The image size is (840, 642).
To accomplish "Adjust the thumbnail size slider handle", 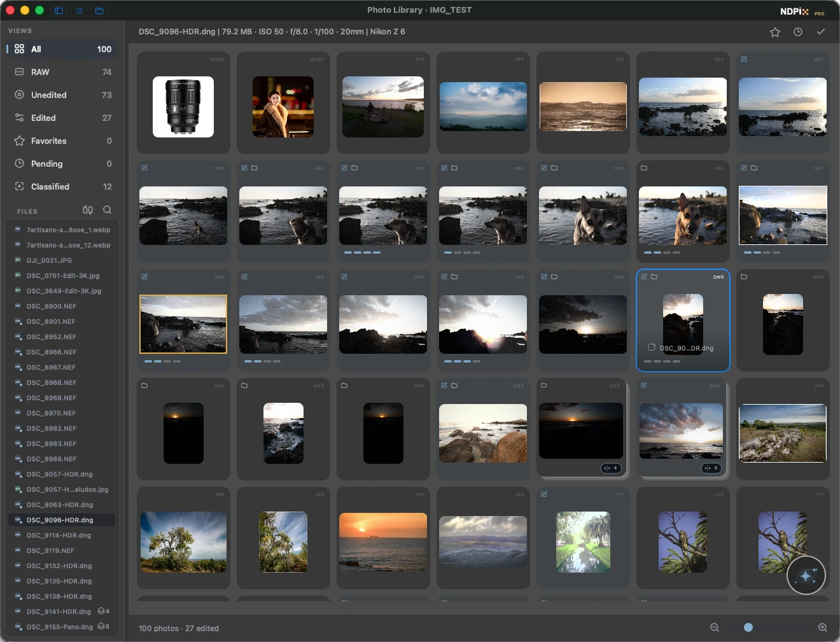I will [x=748, y=627].
